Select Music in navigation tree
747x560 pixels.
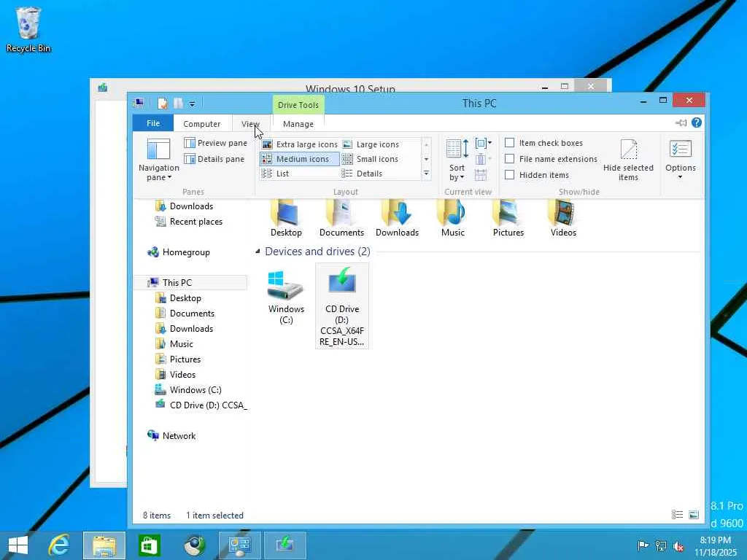click(174, 344)
